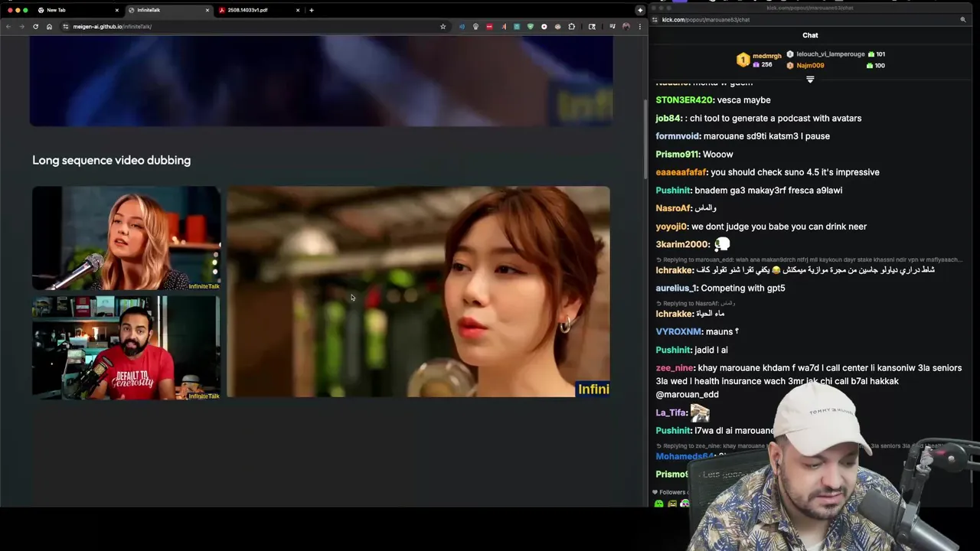Click the gold rank 1 badge

tap(743, 60)
